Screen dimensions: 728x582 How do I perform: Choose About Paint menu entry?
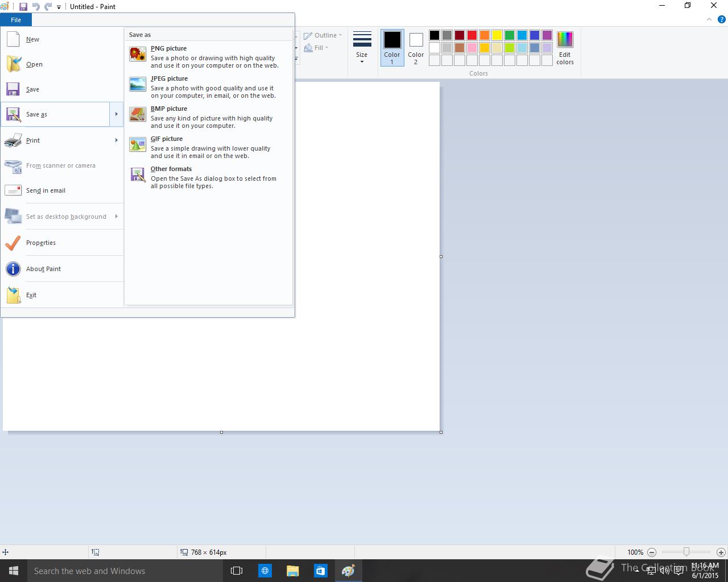(62, 269)
